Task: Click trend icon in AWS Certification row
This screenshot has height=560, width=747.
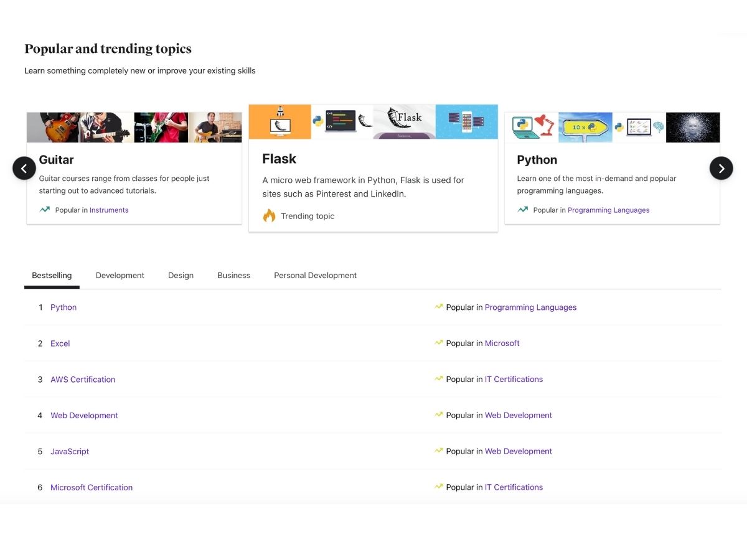Action: coord(439,379)
